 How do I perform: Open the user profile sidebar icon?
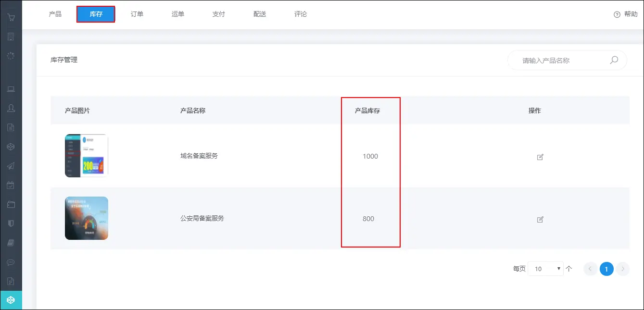(11, 108)
